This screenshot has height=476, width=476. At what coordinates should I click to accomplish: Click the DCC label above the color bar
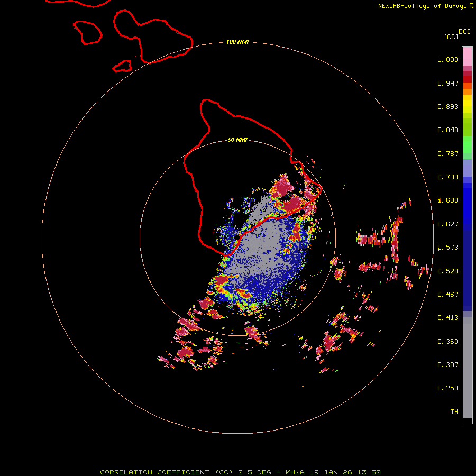tap(465, 32)
